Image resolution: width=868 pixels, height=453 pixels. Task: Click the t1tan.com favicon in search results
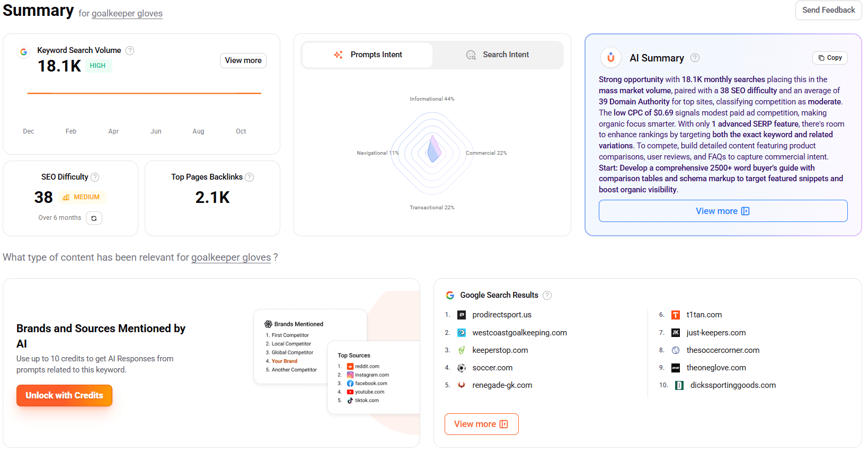(676, 314)
